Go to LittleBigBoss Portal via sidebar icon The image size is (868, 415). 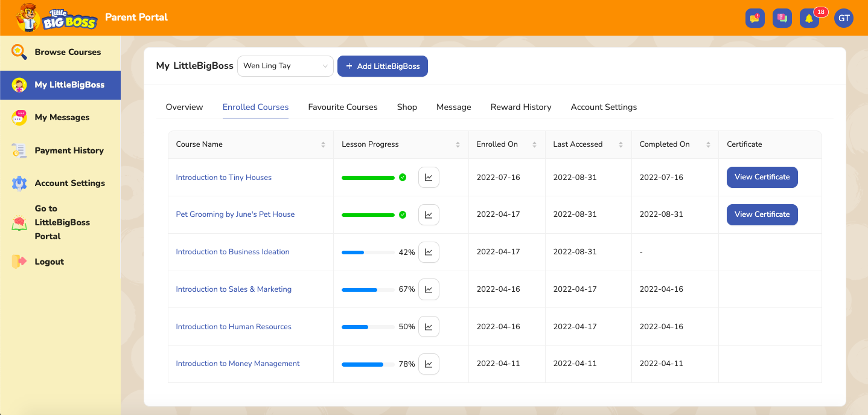[19, 223]
